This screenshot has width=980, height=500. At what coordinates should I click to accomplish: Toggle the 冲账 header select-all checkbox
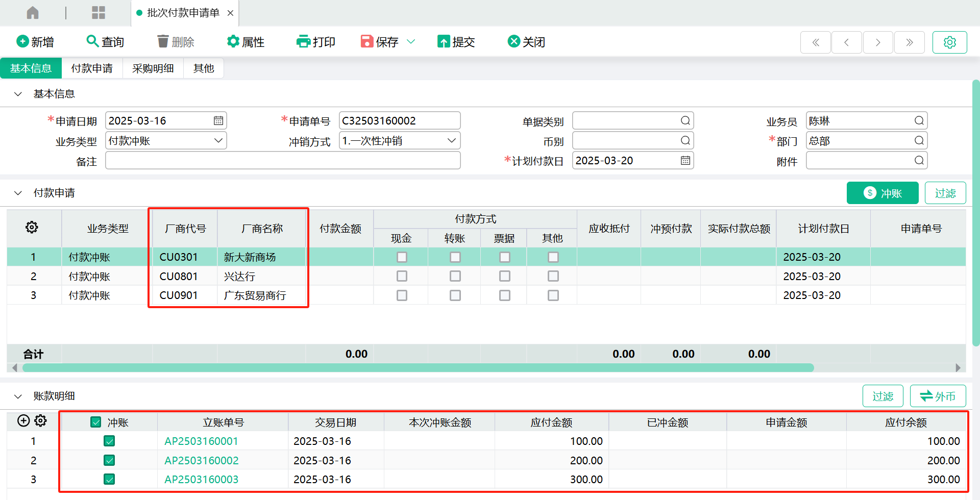[95, 422]
